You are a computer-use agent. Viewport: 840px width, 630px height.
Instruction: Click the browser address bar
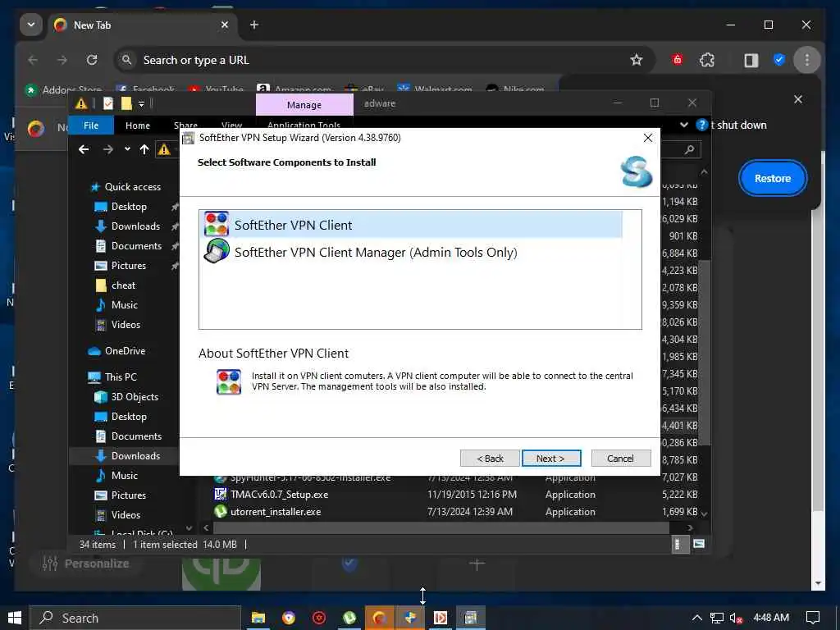pos(383,60)
